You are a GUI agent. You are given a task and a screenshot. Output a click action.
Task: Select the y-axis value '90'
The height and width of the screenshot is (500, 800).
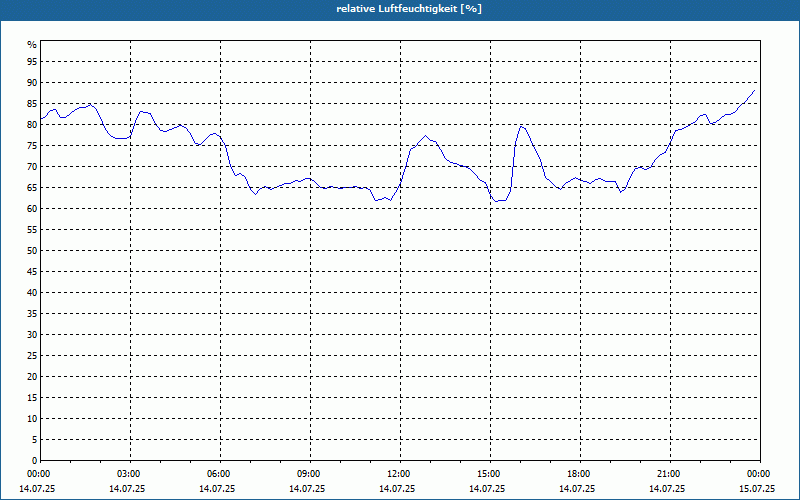[x=32, y=83]
